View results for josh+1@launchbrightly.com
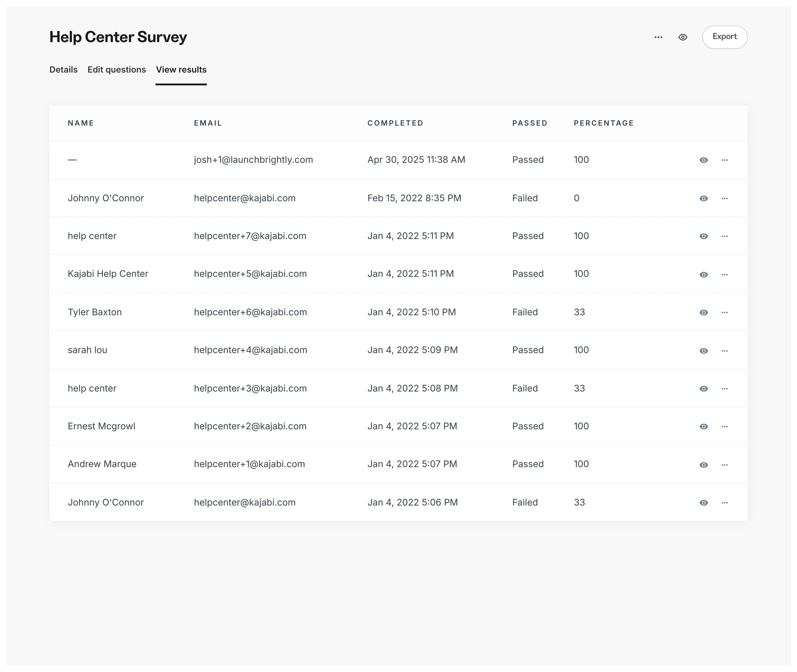Image resolution: width=797 pixels, height=672 pixels. click(x=704, y=160)
